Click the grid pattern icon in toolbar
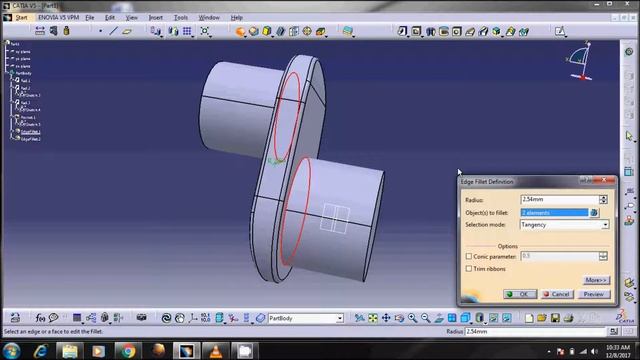 click(187, 31)
